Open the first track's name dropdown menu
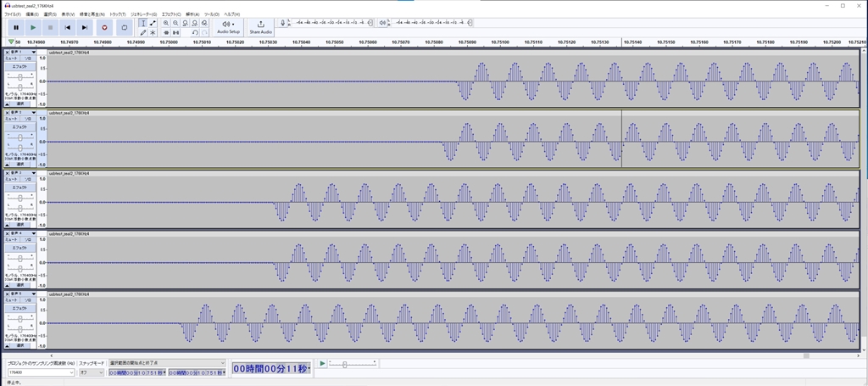 point(24,53)
